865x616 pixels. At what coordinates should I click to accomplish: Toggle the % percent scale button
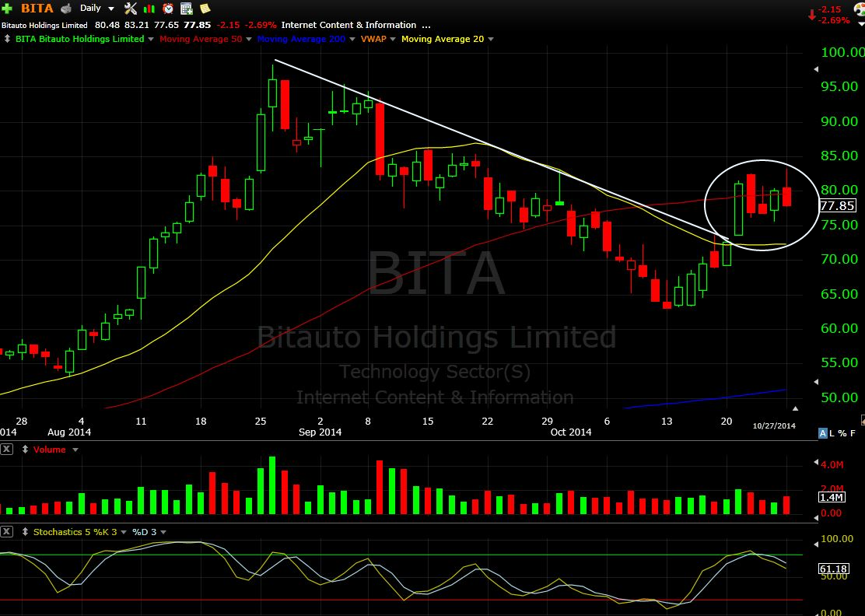842,434
